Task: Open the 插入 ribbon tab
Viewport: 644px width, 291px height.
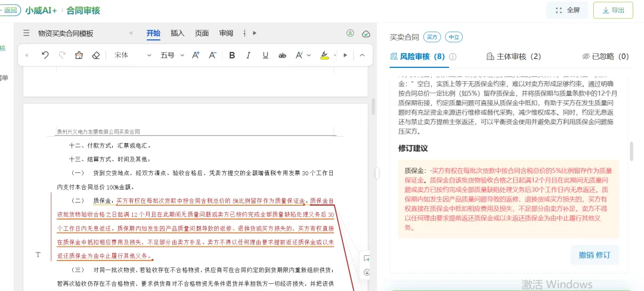Action: tap(178, 33)
